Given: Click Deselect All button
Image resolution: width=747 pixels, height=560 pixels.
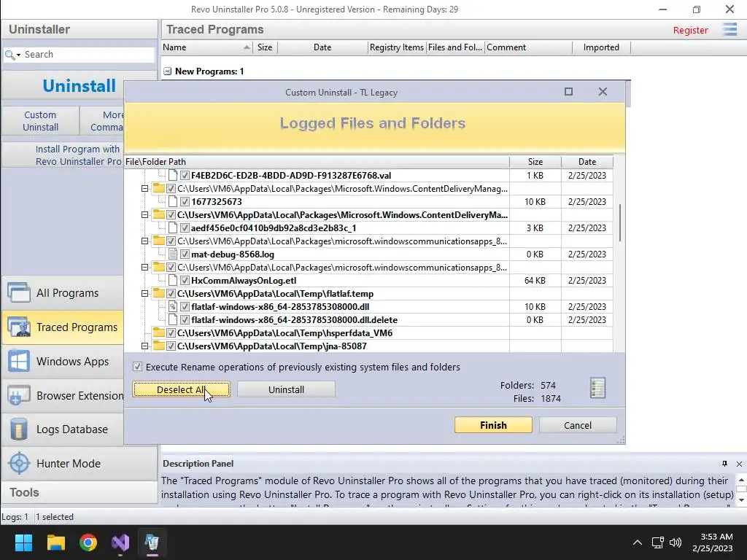Looking at the screenshot, I should point(181,389).
